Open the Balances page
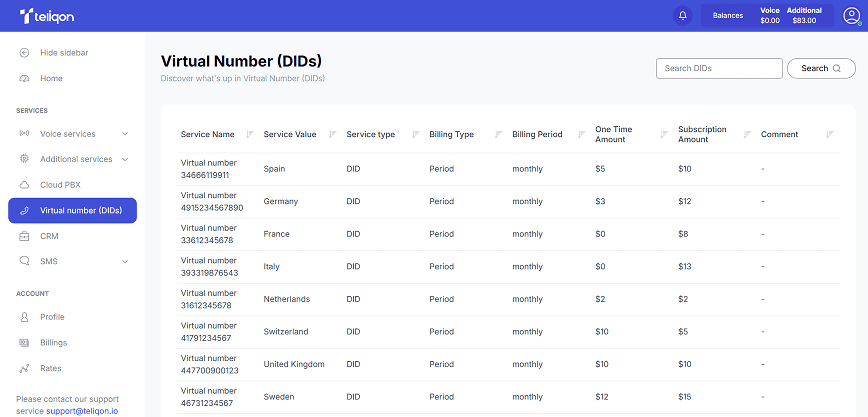Screen dimensions: 868x417 [728, 15]
